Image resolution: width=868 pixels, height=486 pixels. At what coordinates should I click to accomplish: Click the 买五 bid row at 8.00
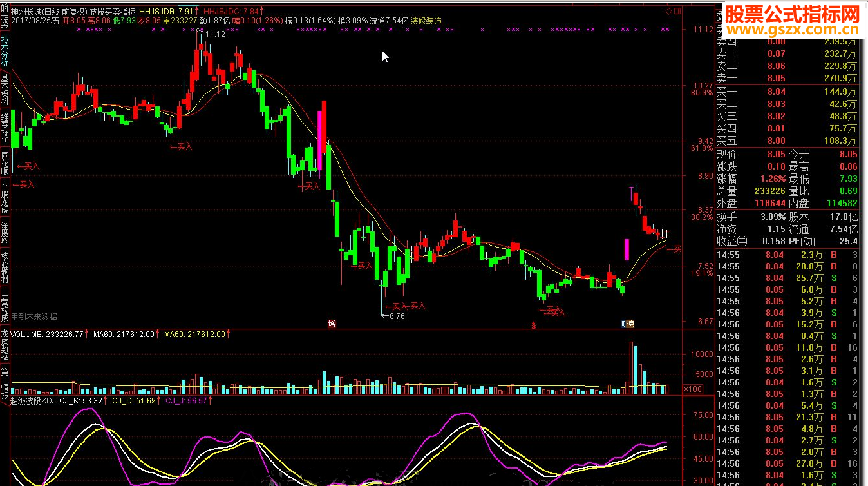coord(787,141)
